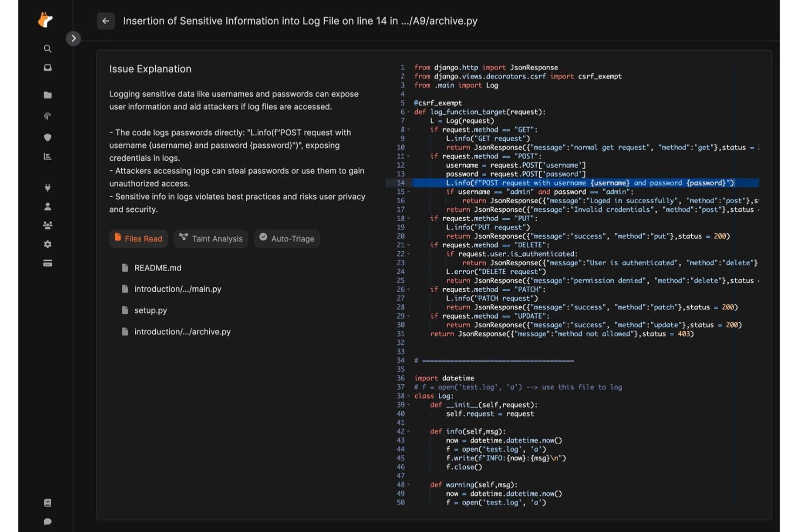Open the inbox tray sidebar icon

click(x=47, y=68)
